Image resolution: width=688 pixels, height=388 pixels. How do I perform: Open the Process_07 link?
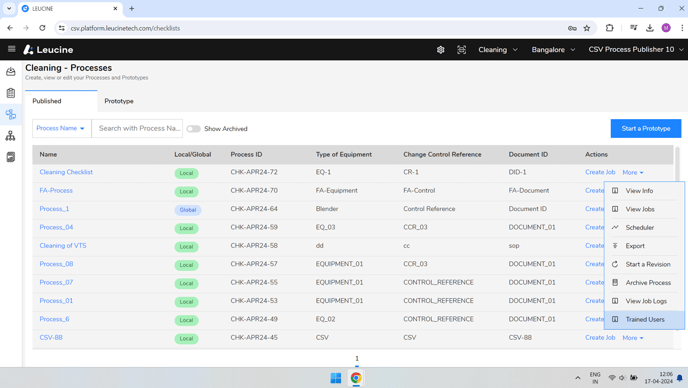56,282
